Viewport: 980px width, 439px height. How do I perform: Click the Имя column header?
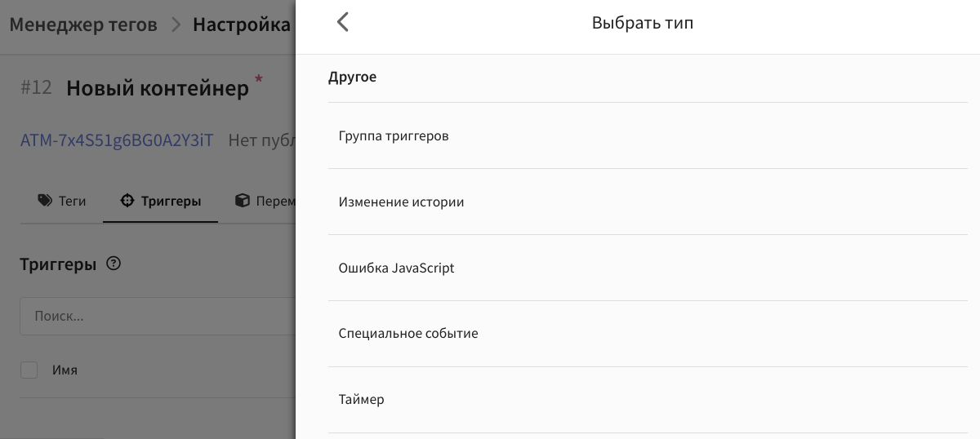pyautogui.click(x=65, y=370)
